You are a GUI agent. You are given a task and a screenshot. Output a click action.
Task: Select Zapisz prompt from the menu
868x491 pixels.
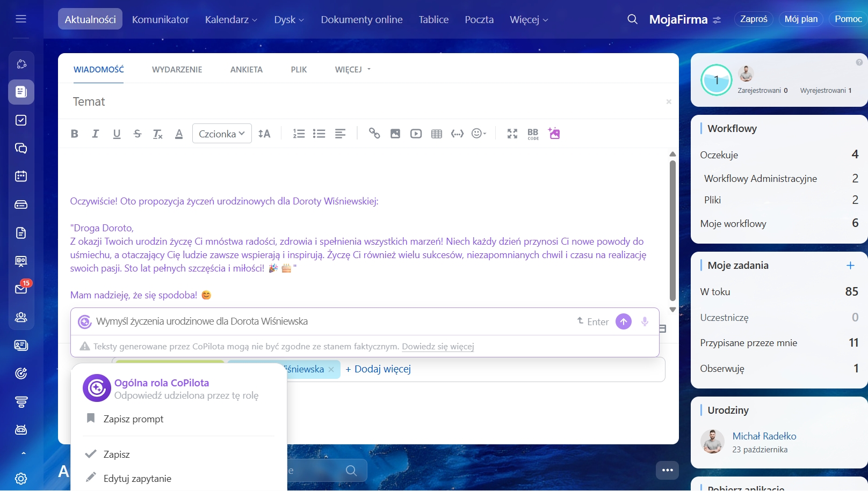coord(133,419)
